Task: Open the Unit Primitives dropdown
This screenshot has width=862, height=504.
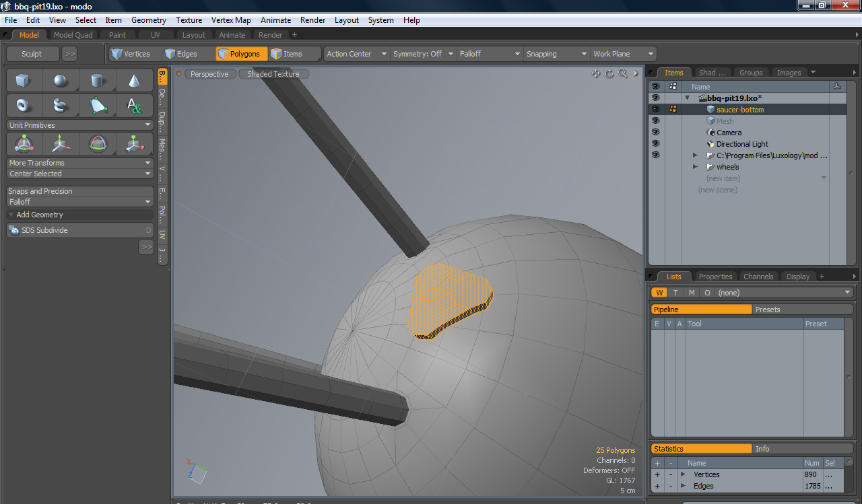Action: pyautogui.click(x=80, y=125)
